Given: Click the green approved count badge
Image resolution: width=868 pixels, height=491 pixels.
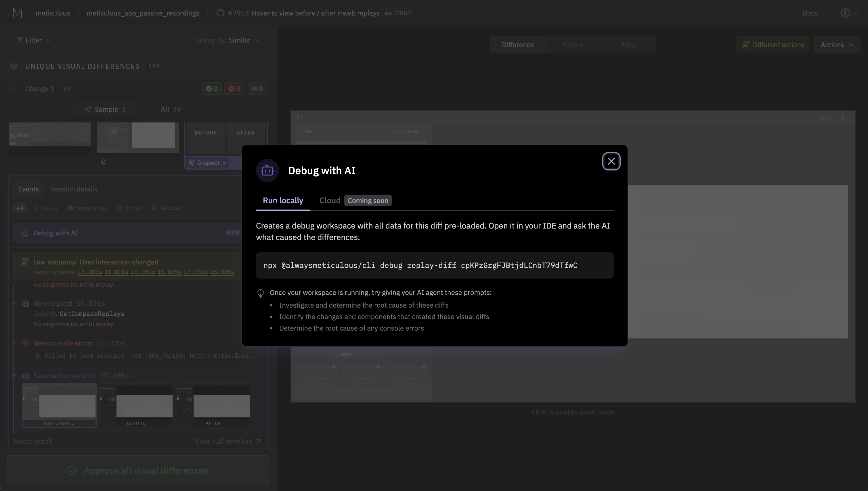Looking at the screenshot, I should [x=211, y=89].
